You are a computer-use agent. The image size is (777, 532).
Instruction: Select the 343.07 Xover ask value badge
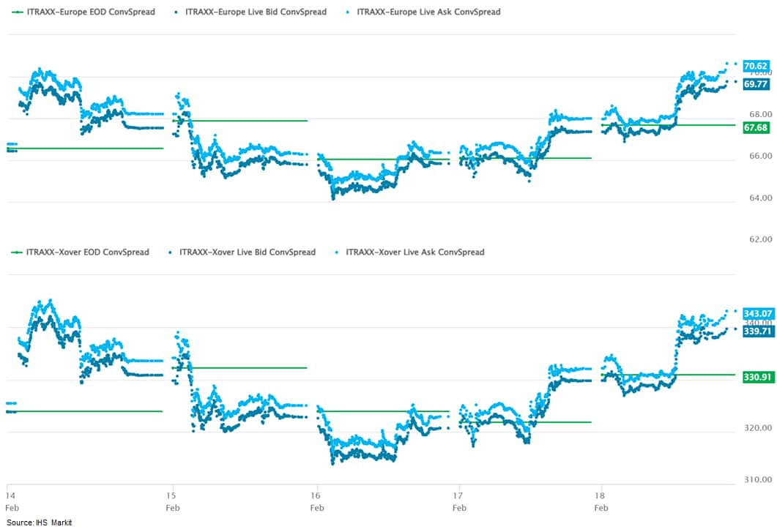[757, 313]
